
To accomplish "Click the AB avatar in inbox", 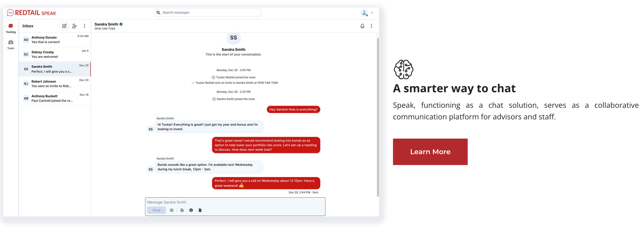I will click(x=26, y=99).
